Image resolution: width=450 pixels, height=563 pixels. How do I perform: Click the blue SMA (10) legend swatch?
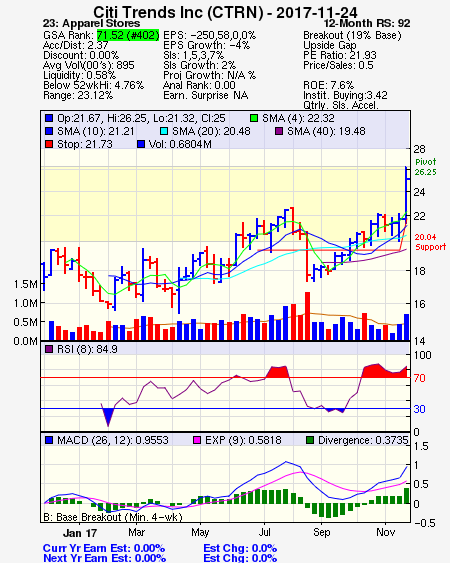(x=49, y=131)
